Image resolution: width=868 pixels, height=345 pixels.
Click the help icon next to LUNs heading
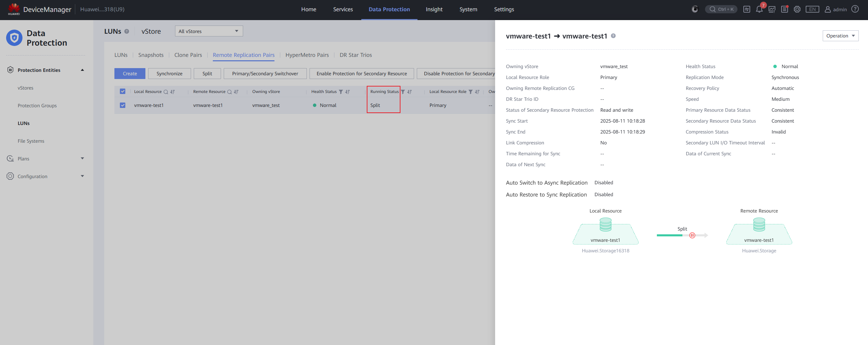point(127,31)
